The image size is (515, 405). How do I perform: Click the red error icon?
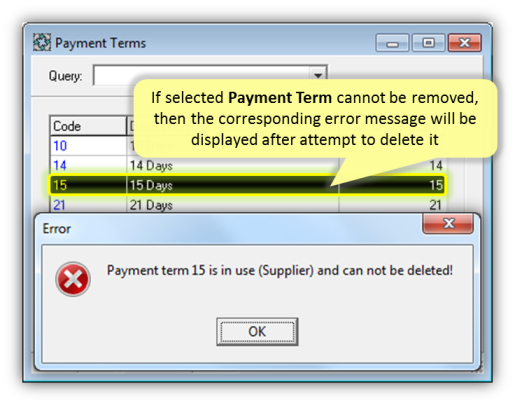point(73,279)
